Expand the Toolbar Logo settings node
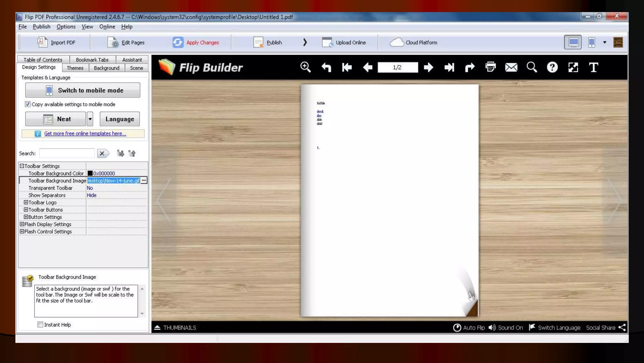Image resolution: width=644 pixels, height=363 pixels. click(x=26, y=202)
